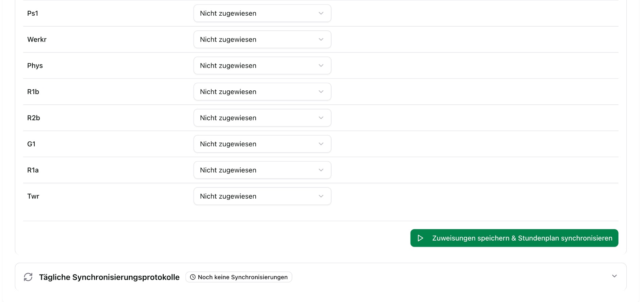The image size is (644, 302).
Task: Click Zuweisungen speichern & Stundenplan synchronisieren
Action: [522, 238]
